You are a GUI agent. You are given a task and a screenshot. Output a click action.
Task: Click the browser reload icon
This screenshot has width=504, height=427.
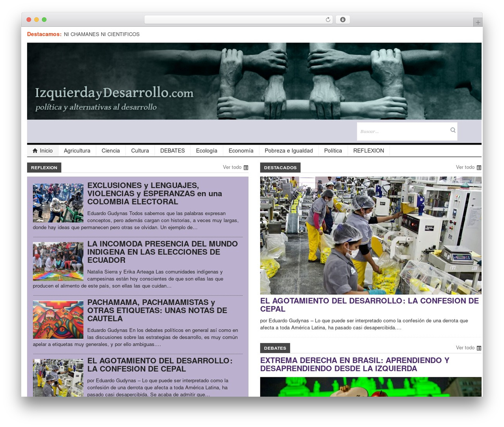click(x=328, y=20)
